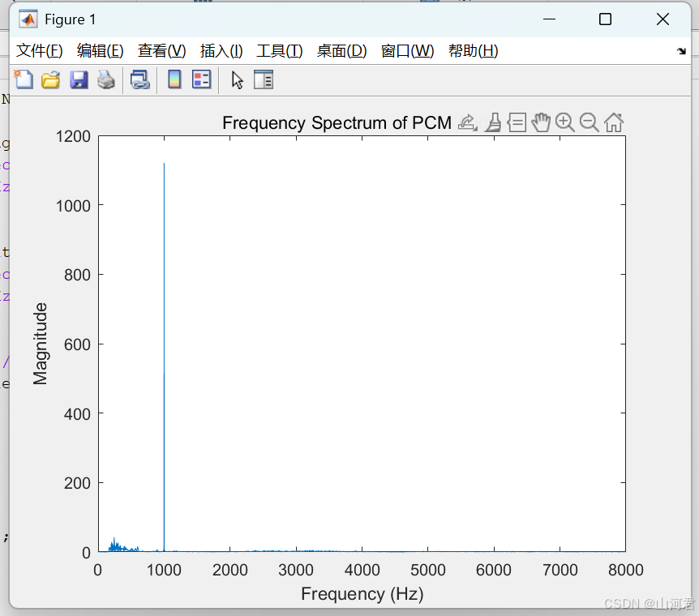The height and width of the screenshot is (616, 699).
Task: Click the tall spectrum peak at 1000 Hz
Action: (x=164, y=357)
